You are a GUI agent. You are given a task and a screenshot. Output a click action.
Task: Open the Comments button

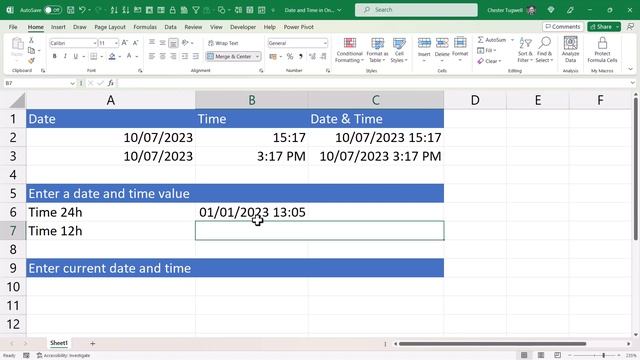tap(563, 27)
